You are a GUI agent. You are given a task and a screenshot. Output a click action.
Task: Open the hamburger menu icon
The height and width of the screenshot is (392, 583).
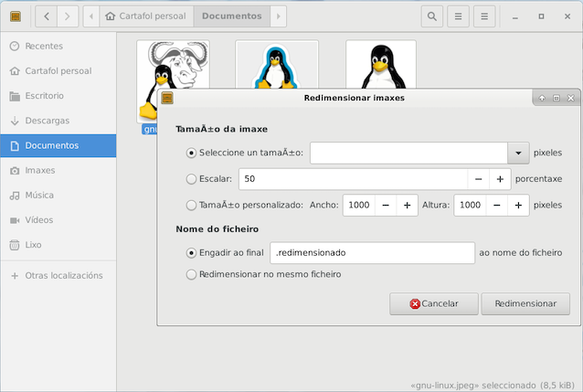click(485, 16)
